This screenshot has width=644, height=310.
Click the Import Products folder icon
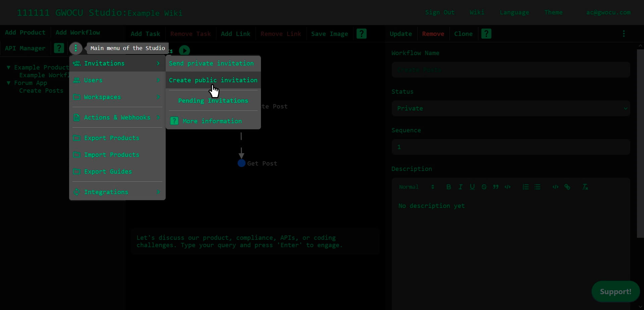pyautogui.click(x=77, y=154)
